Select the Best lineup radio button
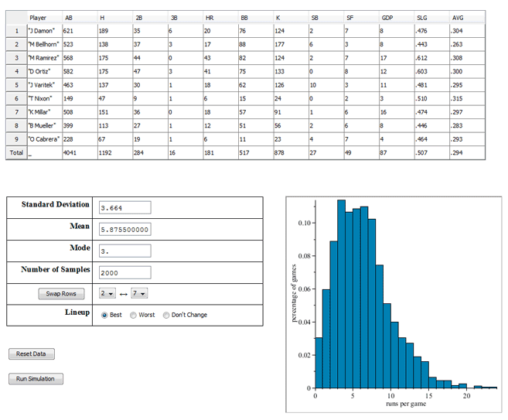This screenshot has height=420, width=508. click(x=105, y=315)
